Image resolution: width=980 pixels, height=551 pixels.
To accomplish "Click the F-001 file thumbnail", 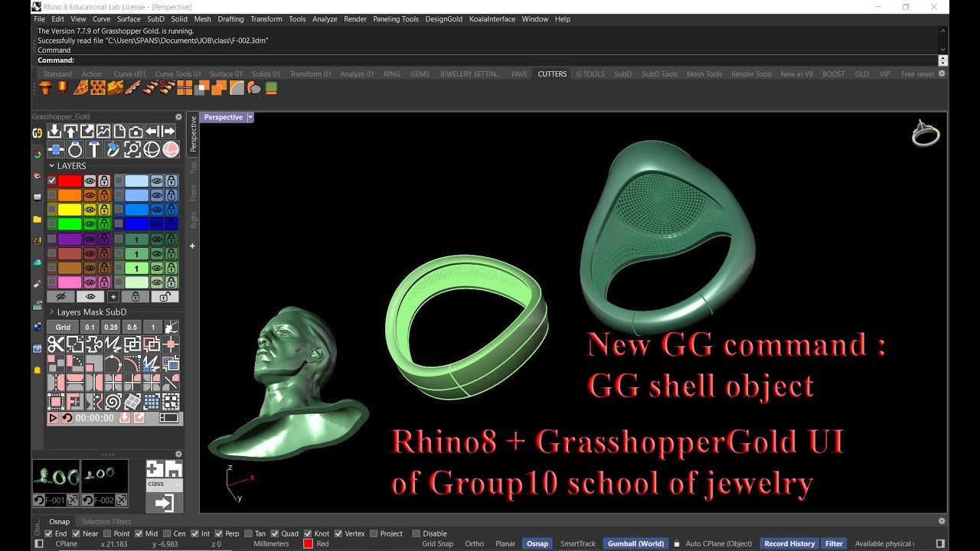I will [55, 476].
